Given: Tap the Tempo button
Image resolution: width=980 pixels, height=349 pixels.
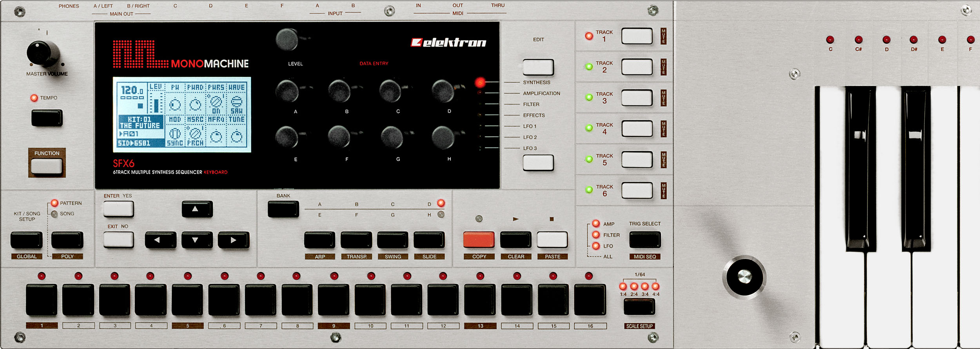Looking at the screenshot, I should tap(47, 118).
